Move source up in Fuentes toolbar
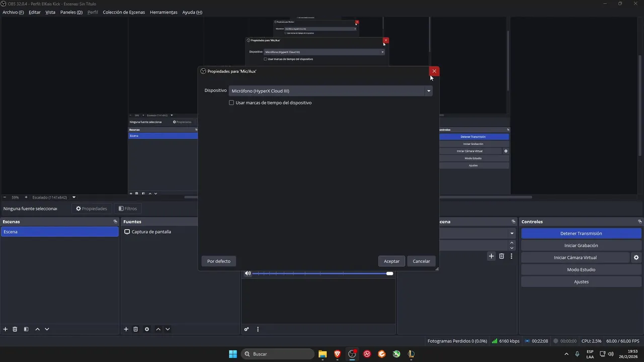Image resolution: width=644 pixels, height=362 pixels. pos(158,329)
